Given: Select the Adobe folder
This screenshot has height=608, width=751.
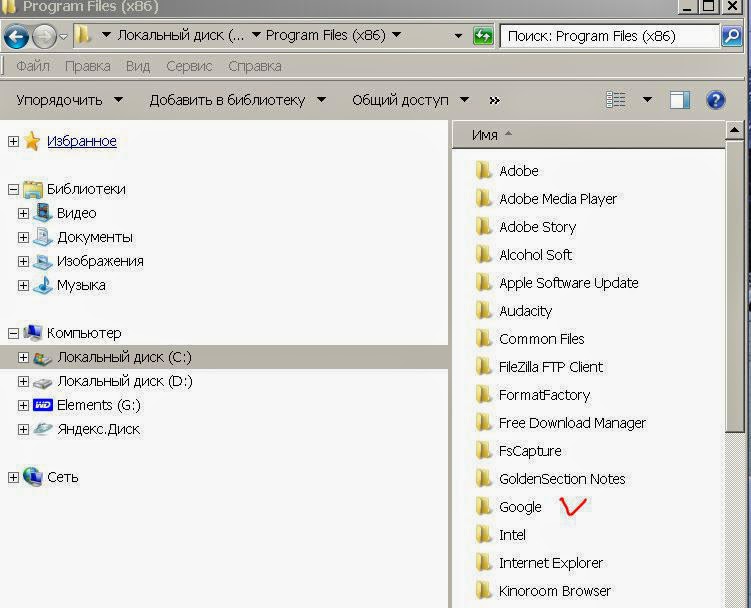Looking at the screenshot, I should 519,171.
